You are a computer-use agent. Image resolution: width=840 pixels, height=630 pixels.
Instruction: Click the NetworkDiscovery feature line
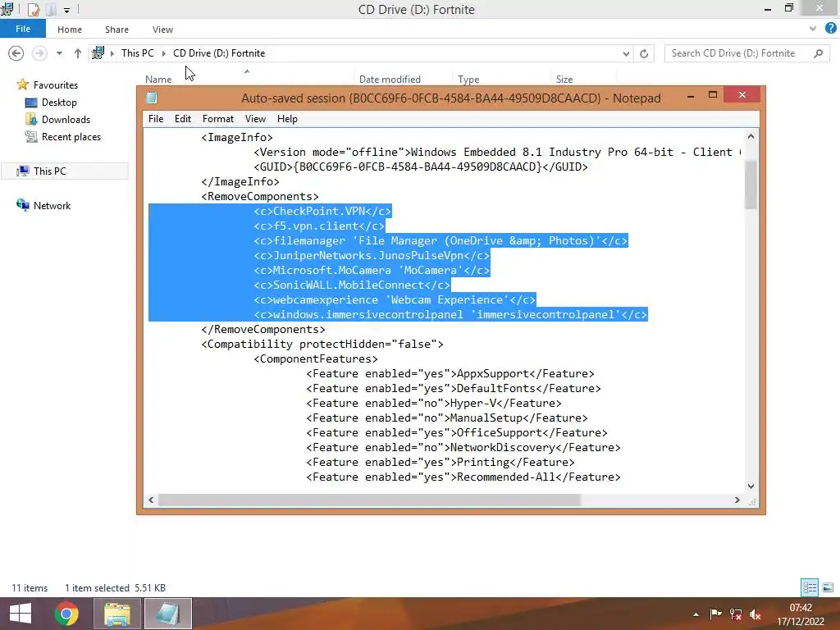[x=463, y=447]
